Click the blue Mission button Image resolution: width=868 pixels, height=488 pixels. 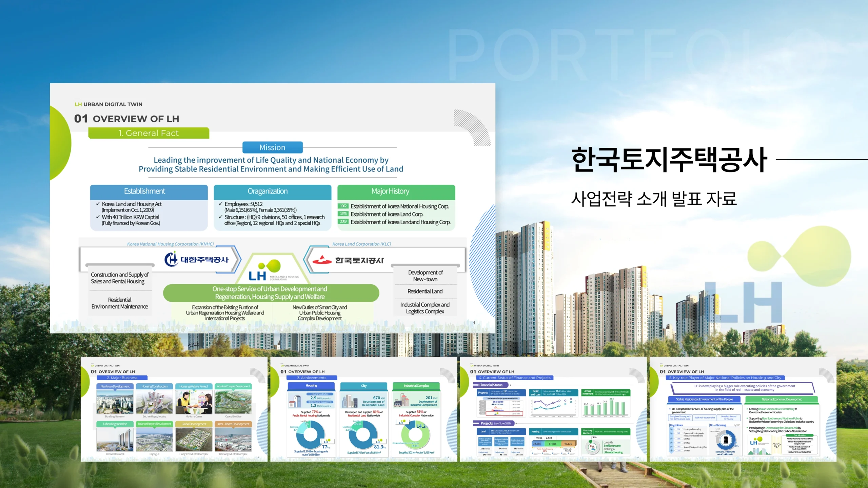click(x=272, y=147)
